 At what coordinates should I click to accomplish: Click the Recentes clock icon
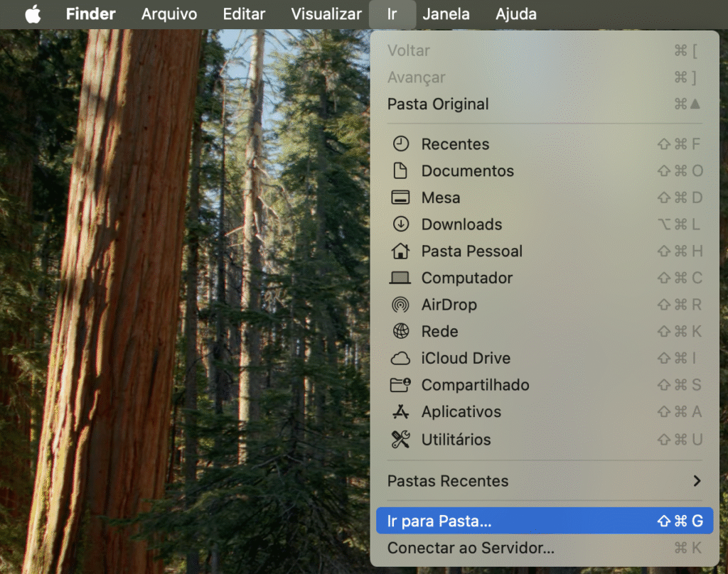[401, 143]
